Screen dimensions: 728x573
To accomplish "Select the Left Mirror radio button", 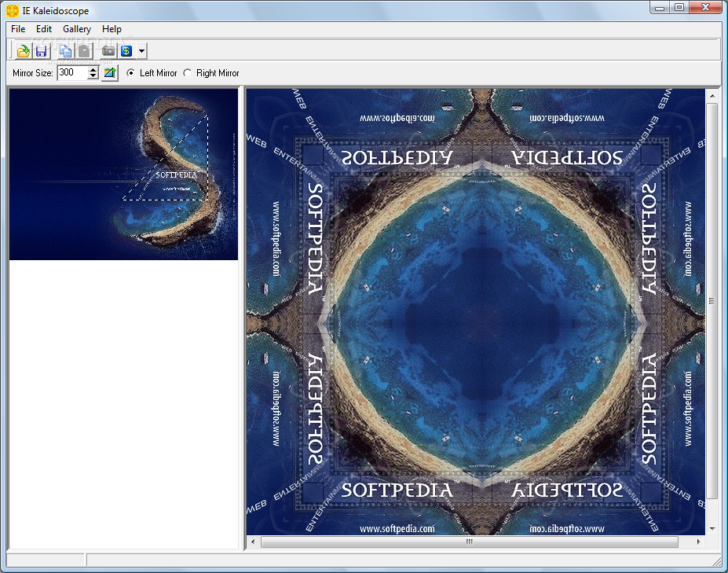I will (x=131, y=73).
